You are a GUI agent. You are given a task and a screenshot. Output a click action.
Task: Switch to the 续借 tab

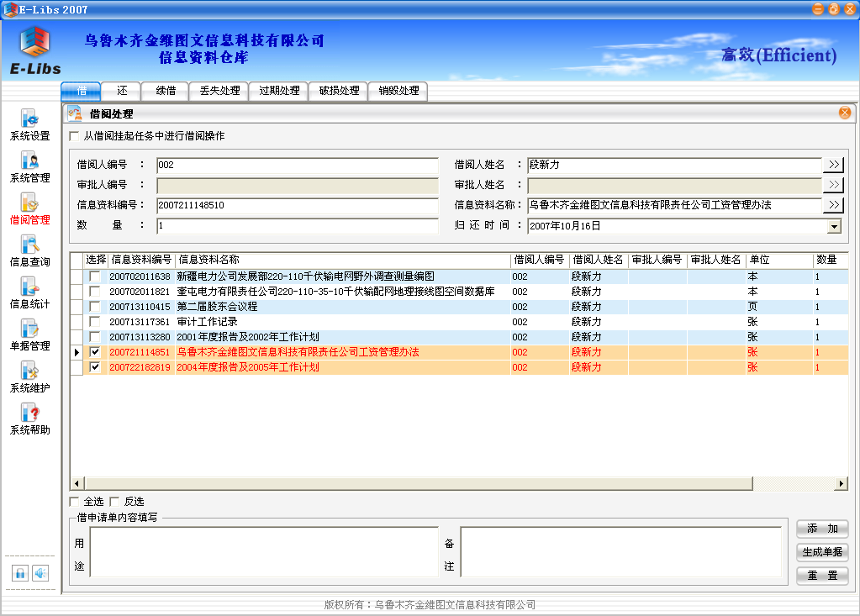[165, 91]
